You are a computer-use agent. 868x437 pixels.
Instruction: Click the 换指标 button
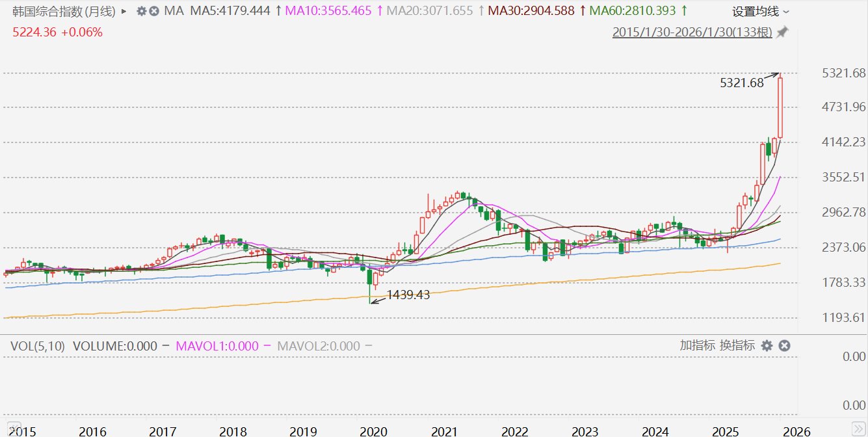point(737,345)
